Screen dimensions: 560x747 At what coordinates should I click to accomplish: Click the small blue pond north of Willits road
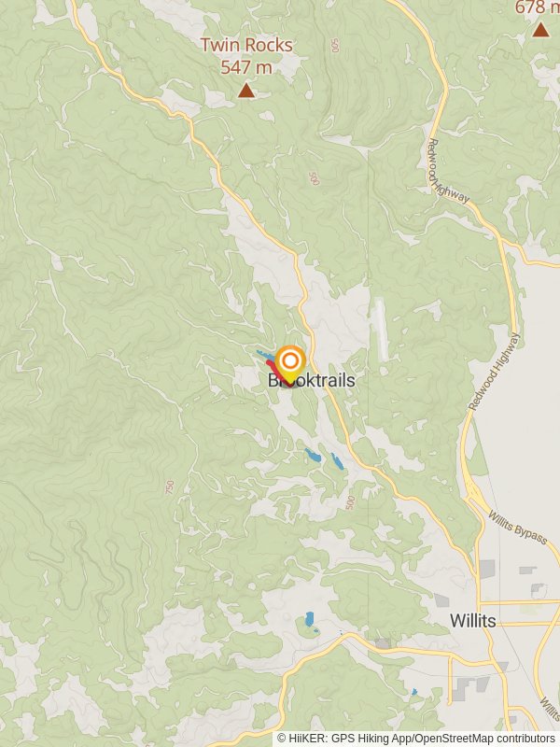pos(310,619)
